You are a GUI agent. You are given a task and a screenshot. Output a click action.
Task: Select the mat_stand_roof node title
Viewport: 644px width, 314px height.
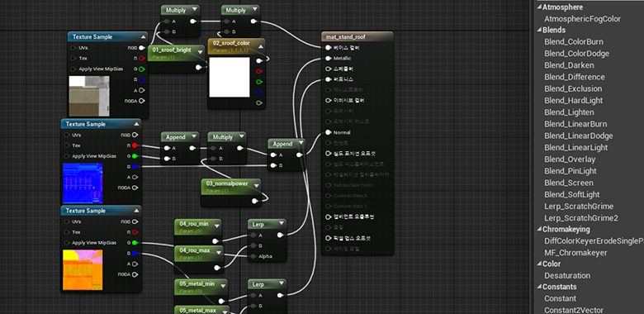point(346,37)
